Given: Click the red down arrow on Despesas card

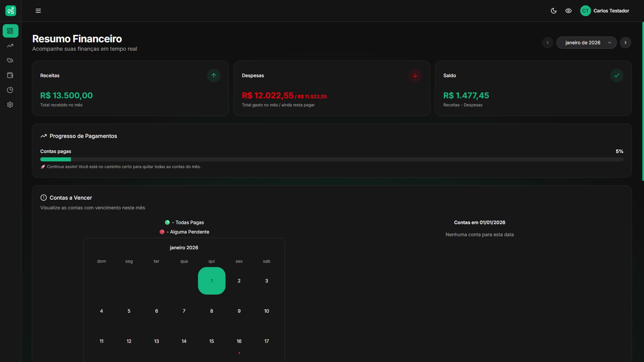Looking at the screenshot, I should click(415, 75).
